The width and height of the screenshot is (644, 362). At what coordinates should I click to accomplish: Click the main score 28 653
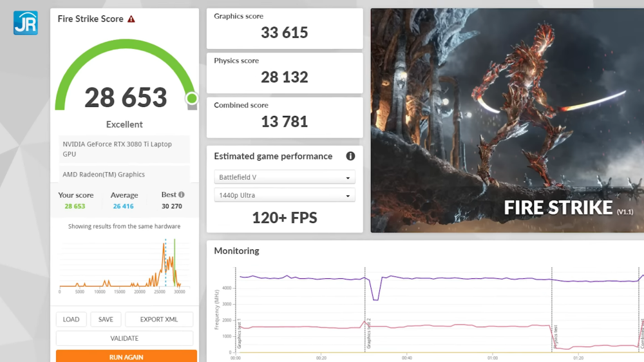126,97
